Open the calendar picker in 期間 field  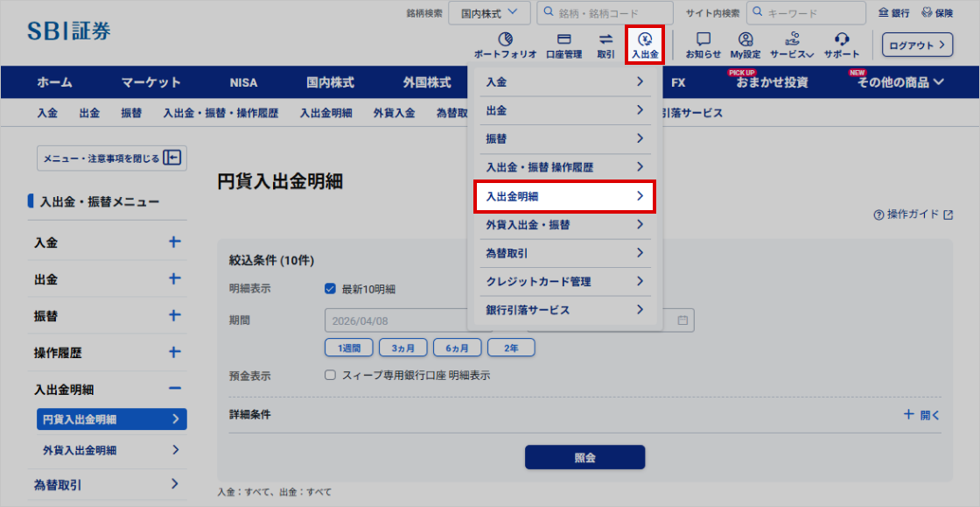pyautogui.click(x=682, y=320)
